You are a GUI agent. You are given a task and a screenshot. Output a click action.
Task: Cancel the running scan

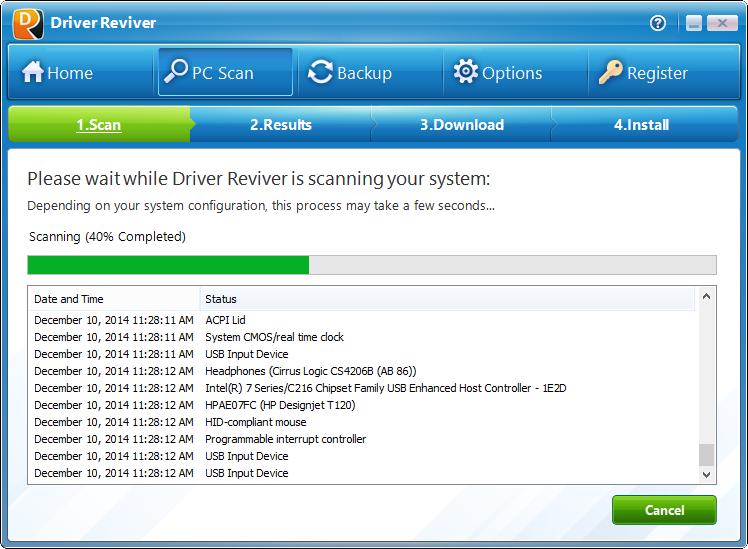tap(664, 510)
